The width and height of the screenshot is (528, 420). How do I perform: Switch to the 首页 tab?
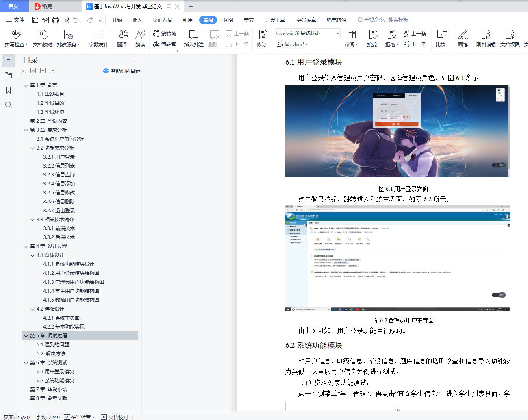pos(14,6)
